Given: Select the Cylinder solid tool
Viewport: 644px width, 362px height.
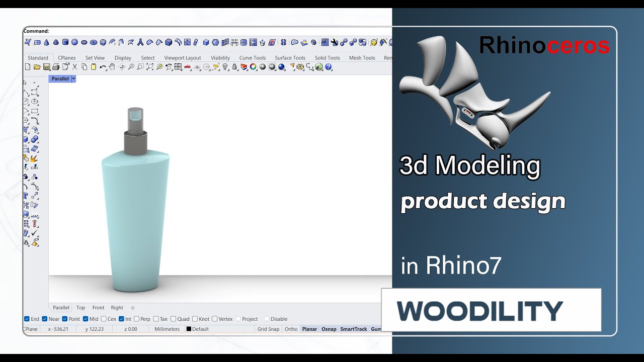Looking at the screenshot, I should tap(65, 42).
